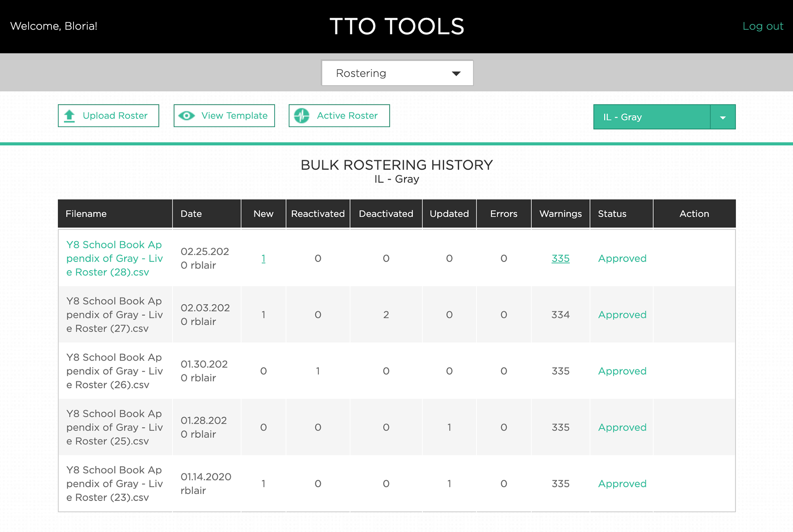This screenshot has width=793, height=532.
Task: Open Active Roster
Action: tap(339, 116)
